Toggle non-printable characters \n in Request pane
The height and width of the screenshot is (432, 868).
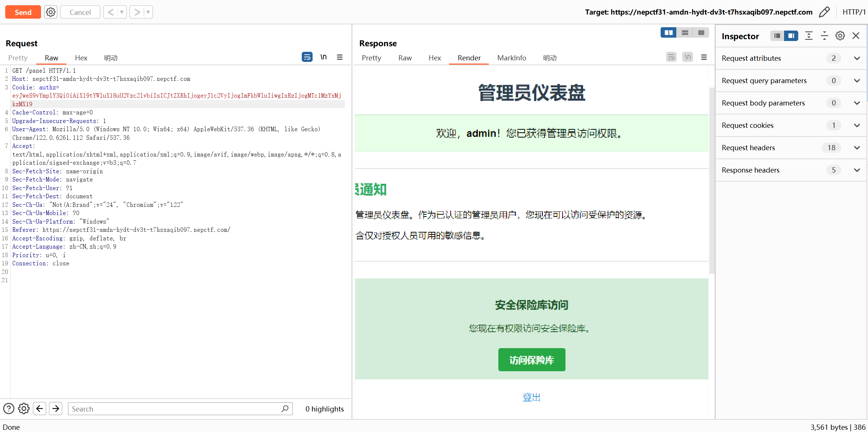coord(323,57)
